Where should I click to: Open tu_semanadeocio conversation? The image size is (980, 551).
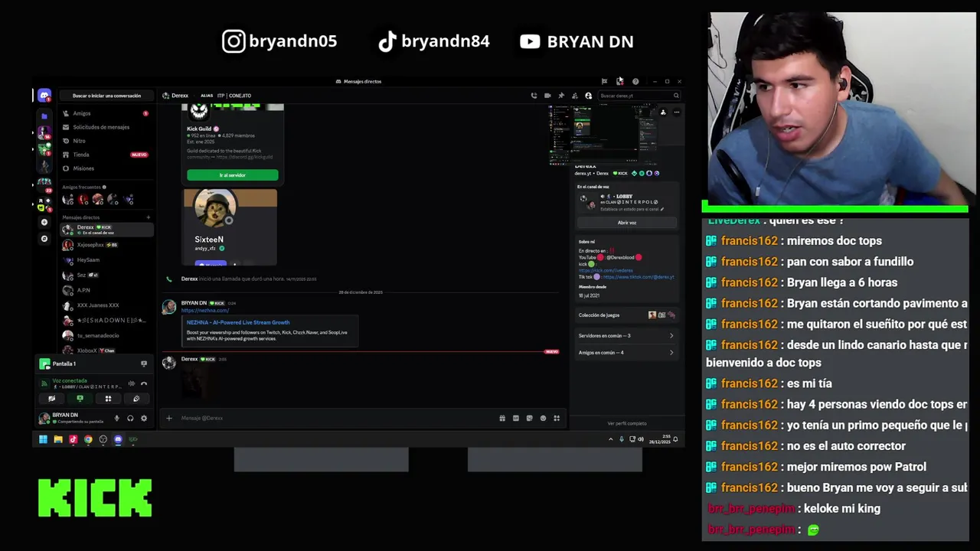click(106, 335)
